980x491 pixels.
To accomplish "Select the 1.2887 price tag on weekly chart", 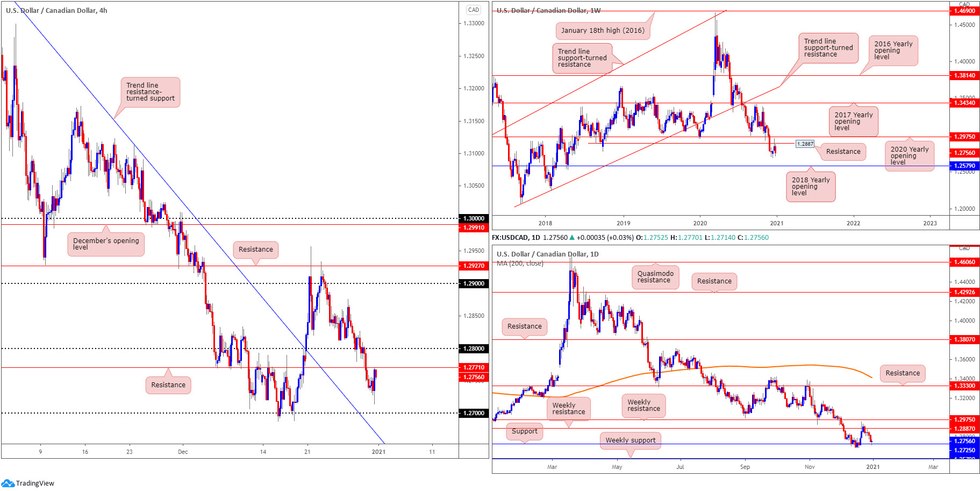I will point(805,144).
